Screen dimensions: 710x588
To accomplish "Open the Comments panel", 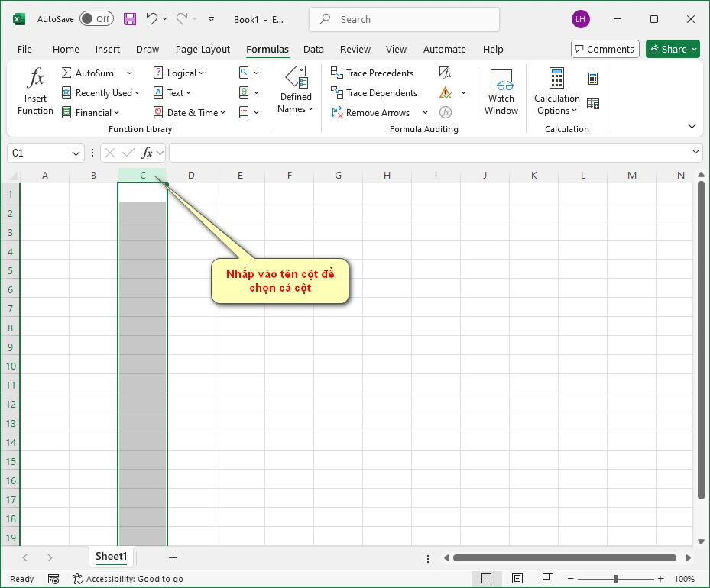I will [605, 48].
